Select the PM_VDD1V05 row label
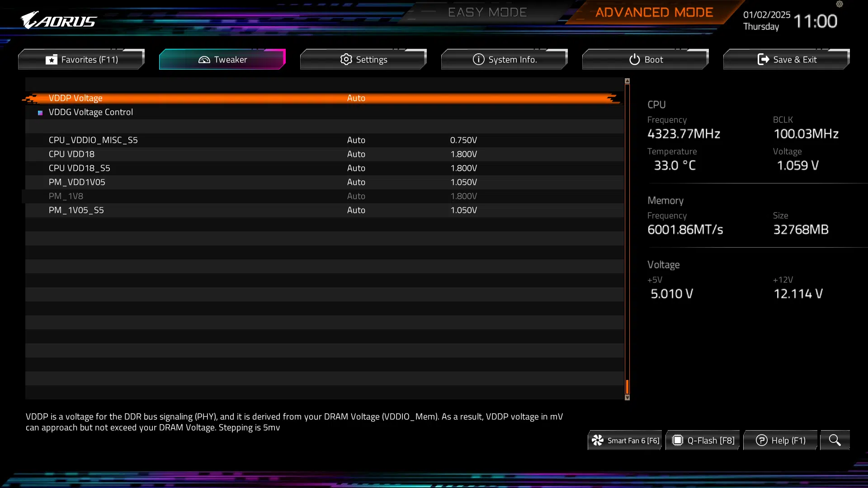868x488 pixels. 77,182
